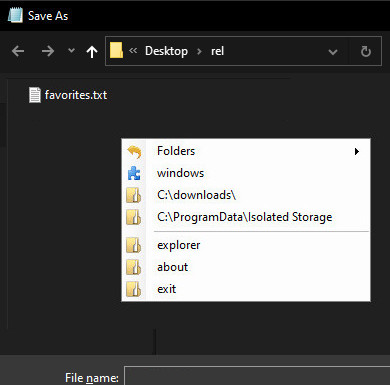This screenshot has height=385, width=390.
Task: Click the Forward navigation arrow
Action: click(48, 51)
